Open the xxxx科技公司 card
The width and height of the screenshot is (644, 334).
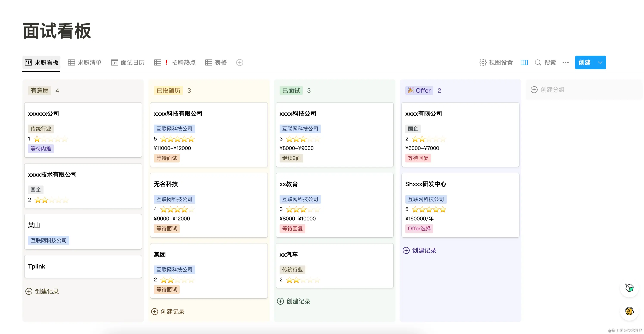pyautogui.click(x=334, y=135)
